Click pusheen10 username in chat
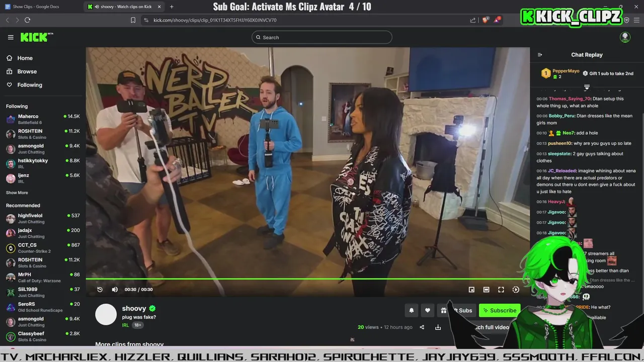Screen dimensions: 644x362 click(559, 143)
